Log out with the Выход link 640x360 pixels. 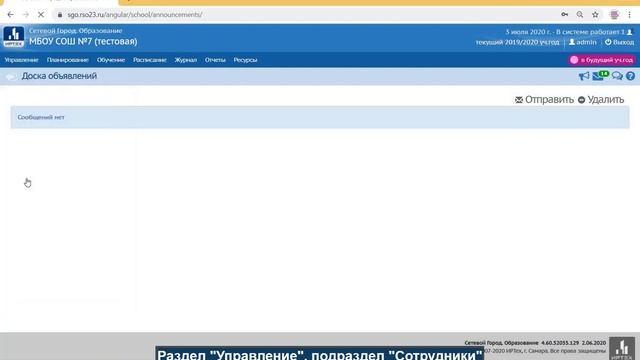620,42
